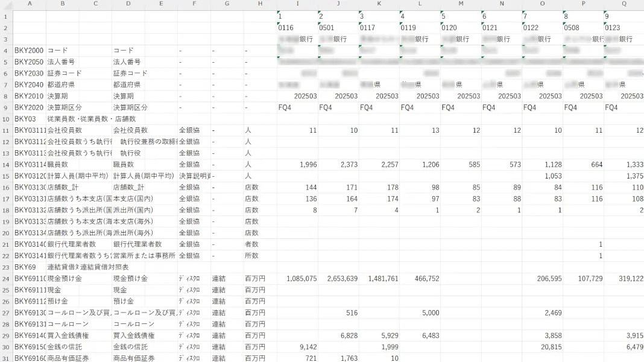Image resolution: width=644 pixels, height=362 pixels.
Task: Click 法人番号 label in column B
Action: coord(61,62)
